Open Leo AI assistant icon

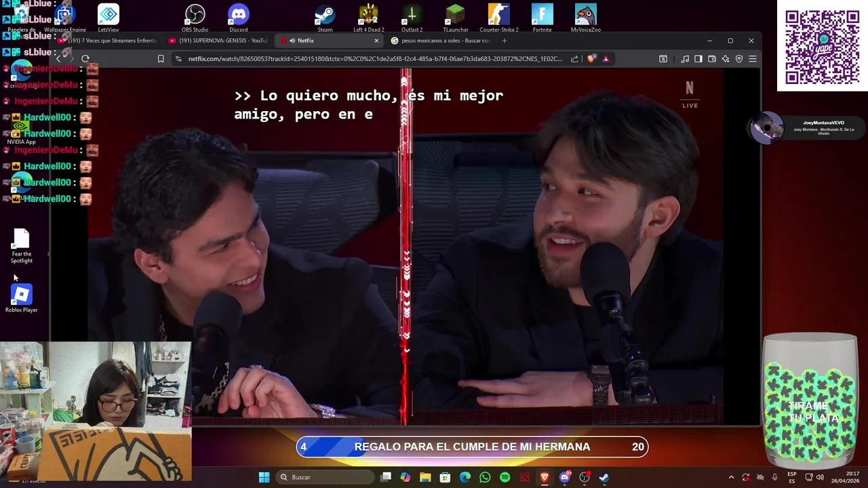[726, 59]
